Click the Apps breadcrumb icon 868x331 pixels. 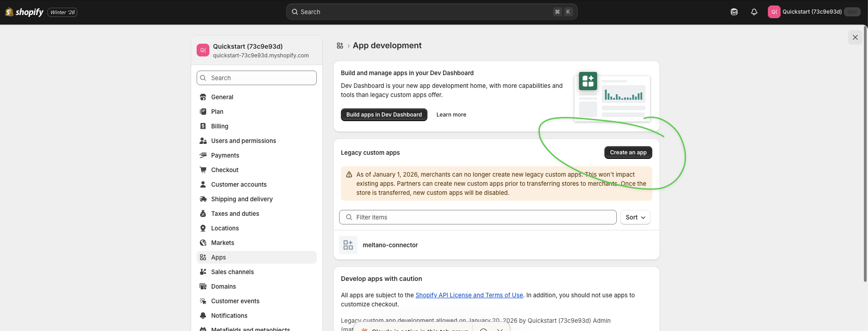coord(340,46)
